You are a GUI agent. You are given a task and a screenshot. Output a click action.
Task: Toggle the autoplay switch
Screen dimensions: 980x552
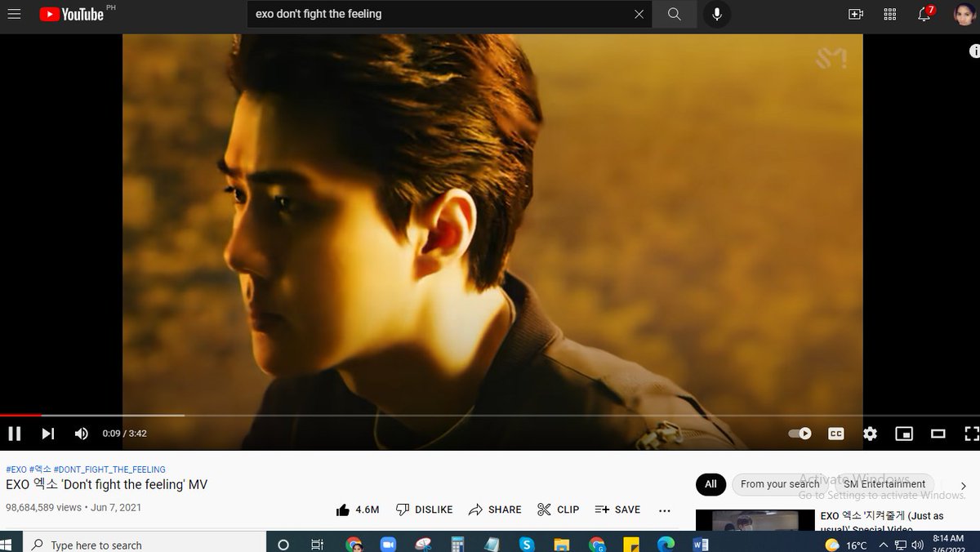[800, 434]
